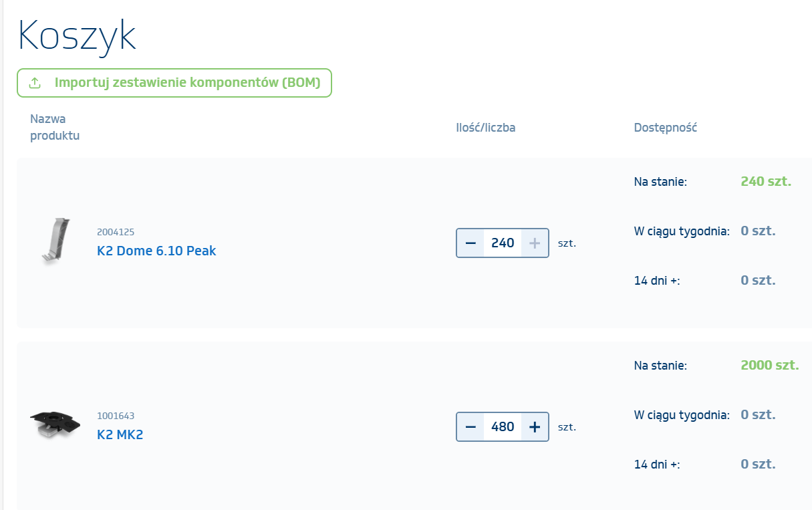This screenshot has height=510, width=812.
Task: Click the 'Ilość/liczba' column header
Action: pos(485,128)
